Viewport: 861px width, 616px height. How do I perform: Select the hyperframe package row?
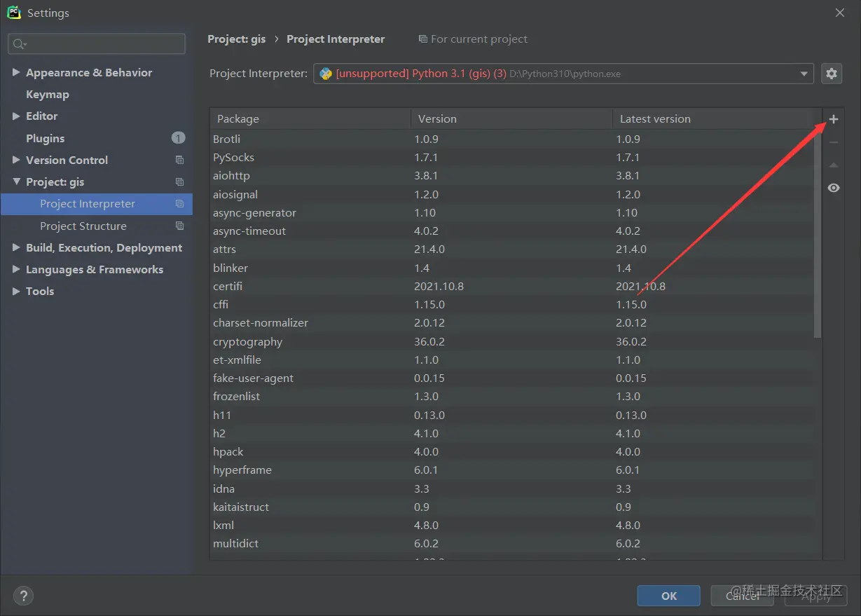[x=511, y=470]
